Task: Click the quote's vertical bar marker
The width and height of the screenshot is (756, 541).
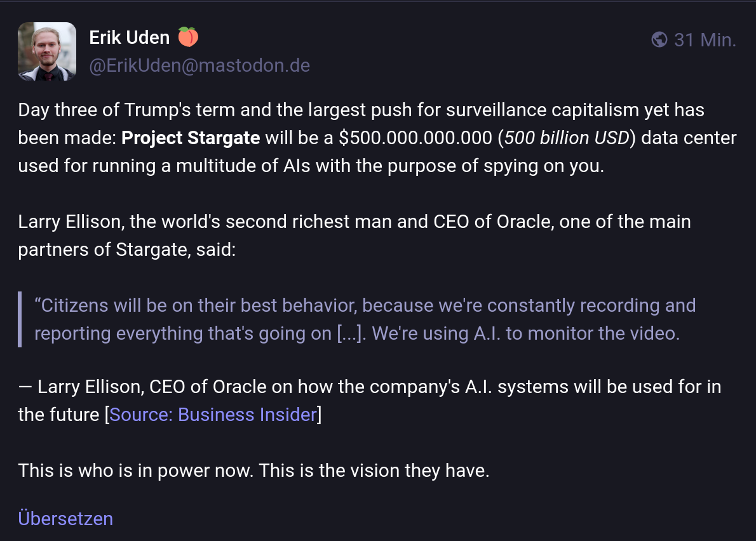Action: point(20,319)
